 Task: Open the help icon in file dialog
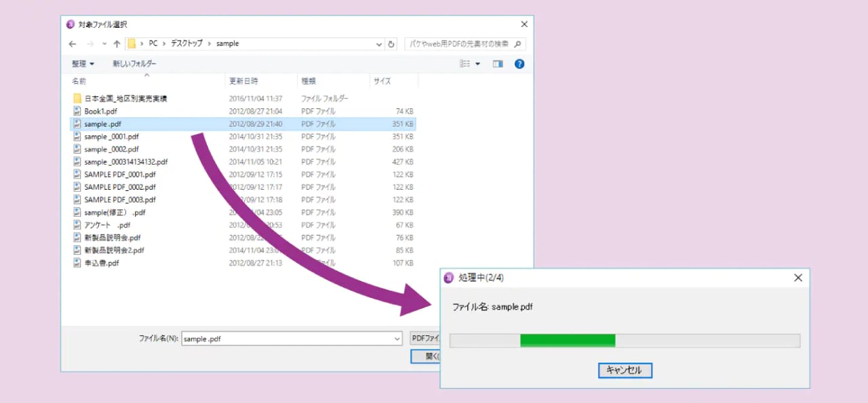click(519, 64)
